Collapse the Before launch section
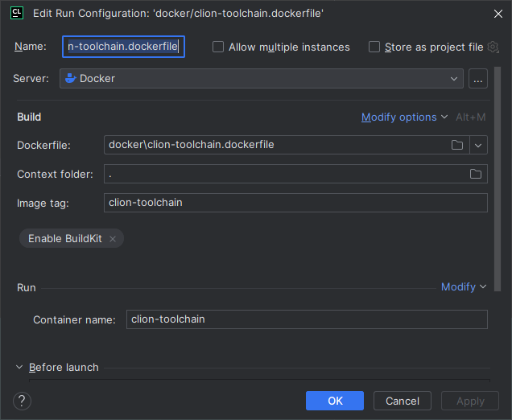This screenshot has height=420, width=512. point(19,367)
